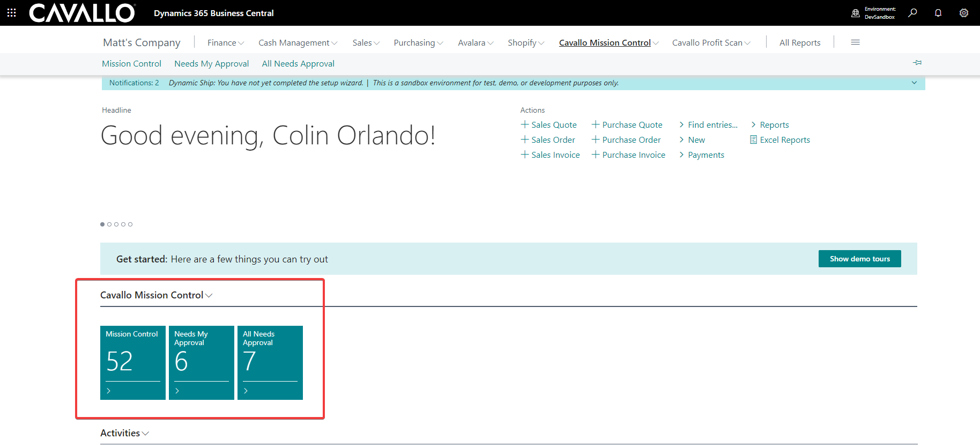Click Show demo tours button
The image size is (980, 446).
pyautogui.click(x=859, y=259)
